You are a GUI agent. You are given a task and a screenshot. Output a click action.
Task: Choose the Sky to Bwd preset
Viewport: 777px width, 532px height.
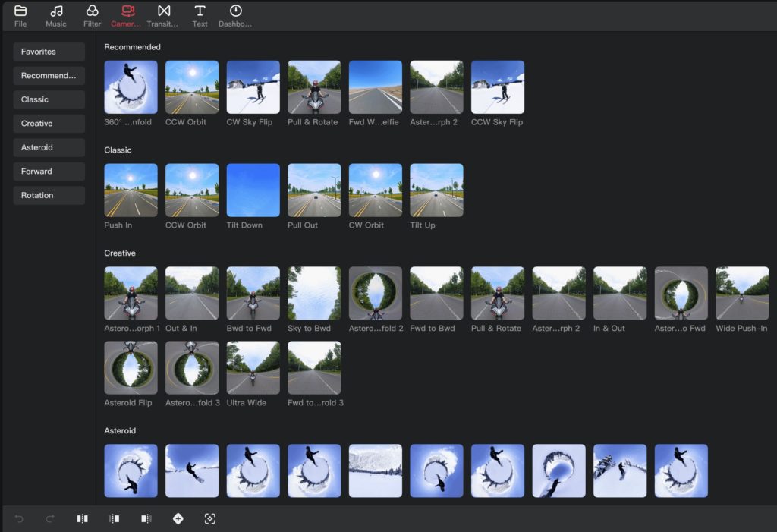314,294
